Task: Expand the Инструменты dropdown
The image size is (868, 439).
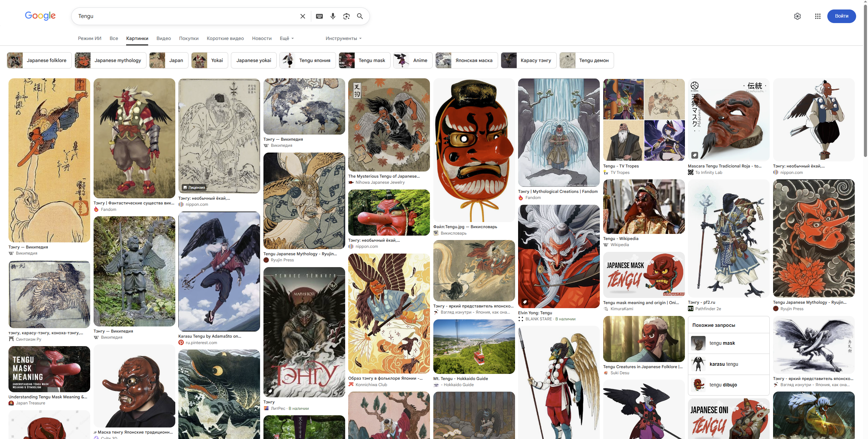Action: (343, 38)
